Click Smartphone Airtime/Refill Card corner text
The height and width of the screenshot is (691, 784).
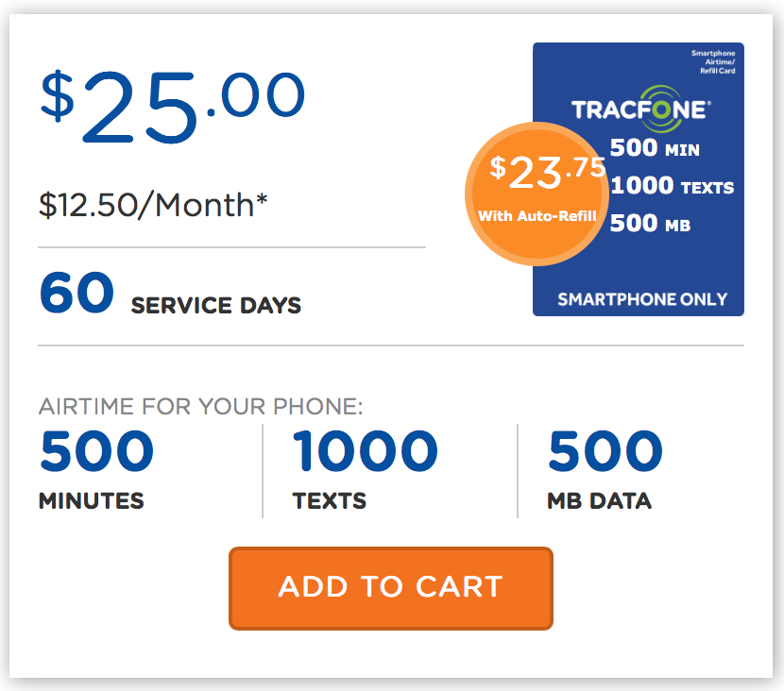(713, 62)
